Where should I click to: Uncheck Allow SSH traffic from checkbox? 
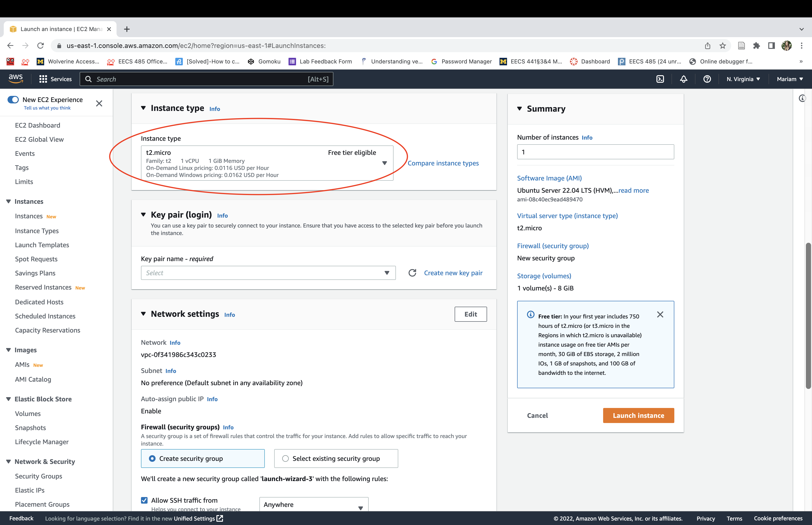click(x=144, y=500)
